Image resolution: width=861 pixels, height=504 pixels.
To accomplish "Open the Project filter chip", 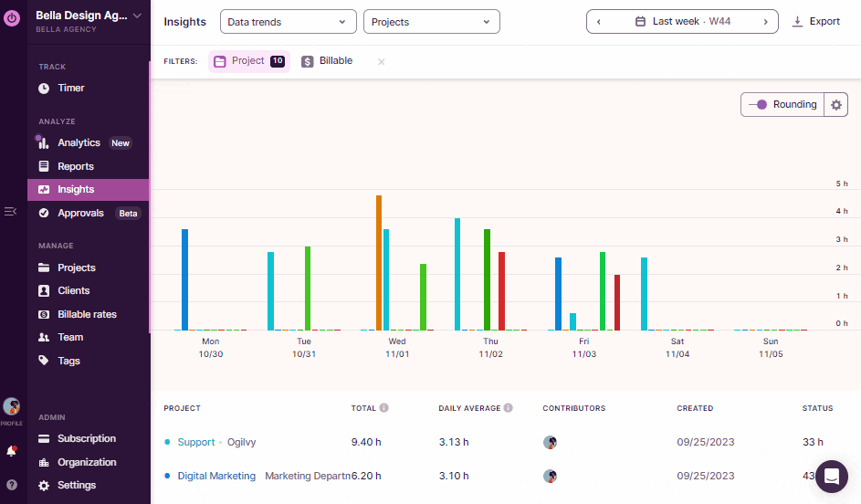I will pyautogui.click(x=248, y=61).
